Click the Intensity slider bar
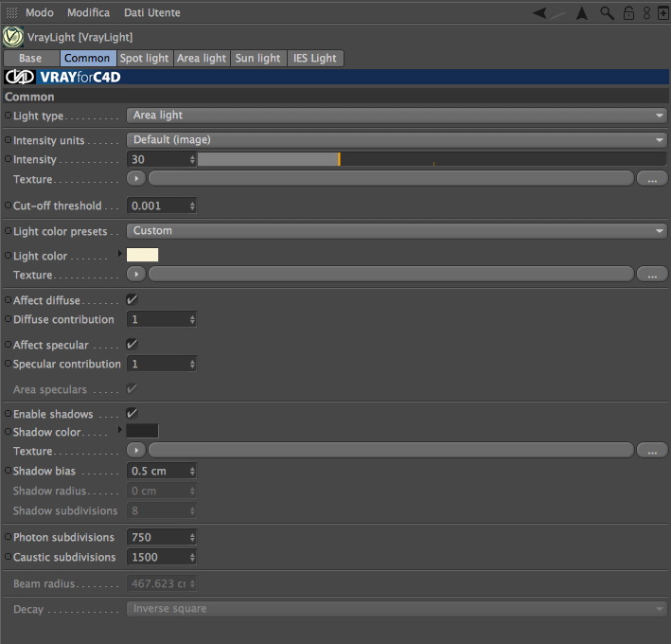Viewport: 671px width, 644px height. (x=432, y=159)
